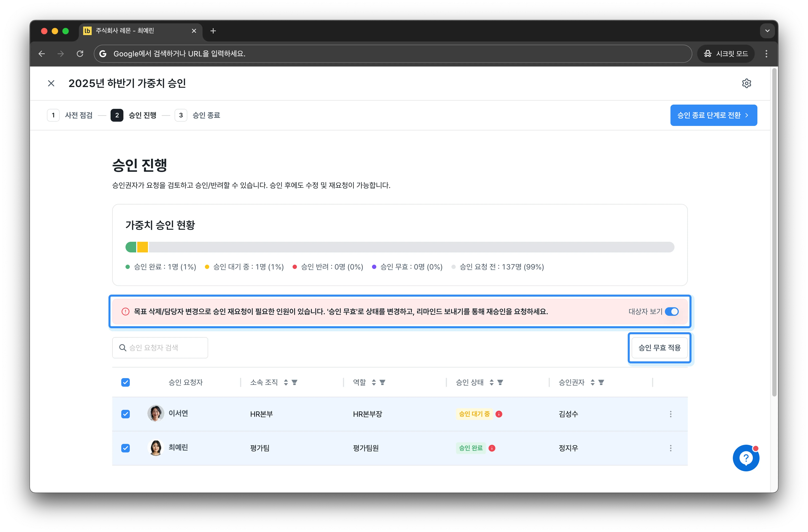
Task: Open more options for 최예린 row
Action: [x=671, y=448]
